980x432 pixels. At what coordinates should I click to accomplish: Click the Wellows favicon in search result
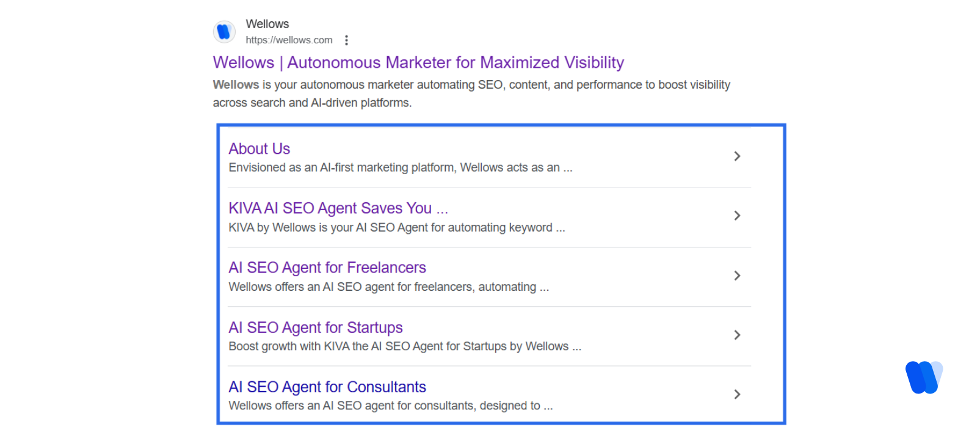[x=224, y=31]
